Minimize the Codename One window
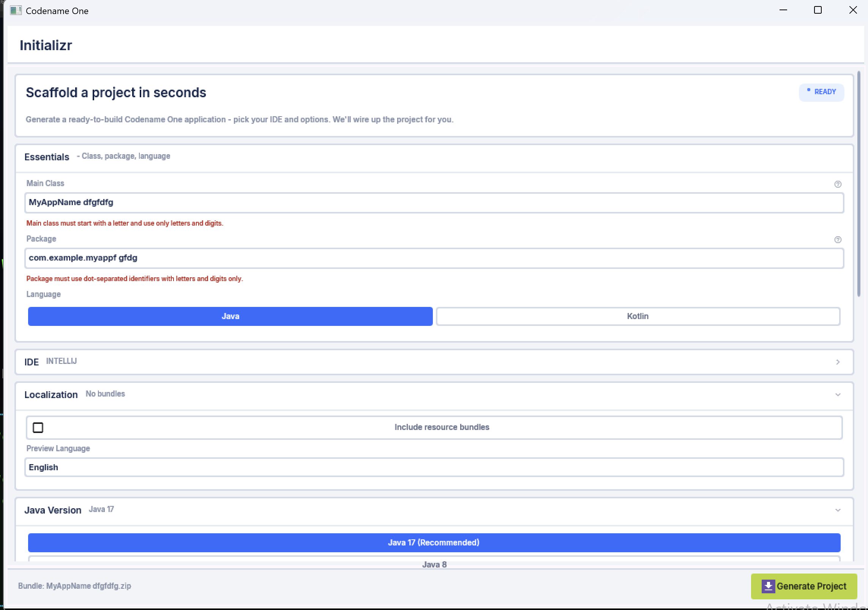868x610 pixels. pyautogui.click(x=783, y=10)
